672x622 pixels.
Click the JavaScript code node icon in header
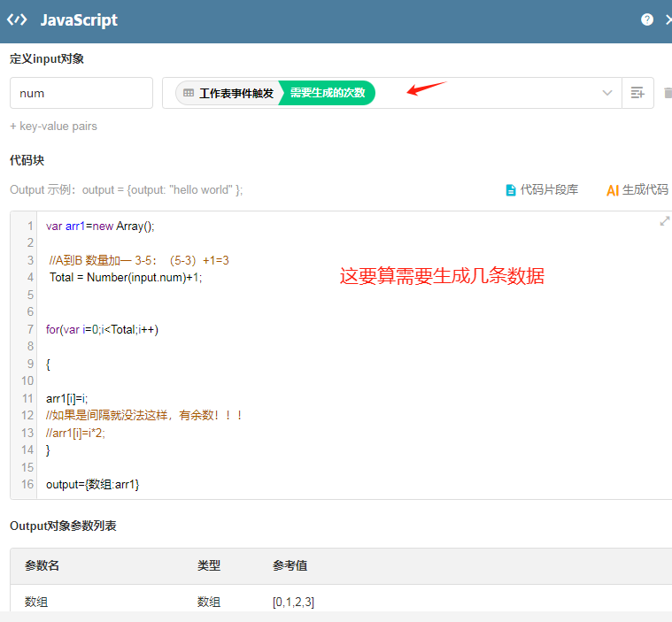[x=17, y=20]
